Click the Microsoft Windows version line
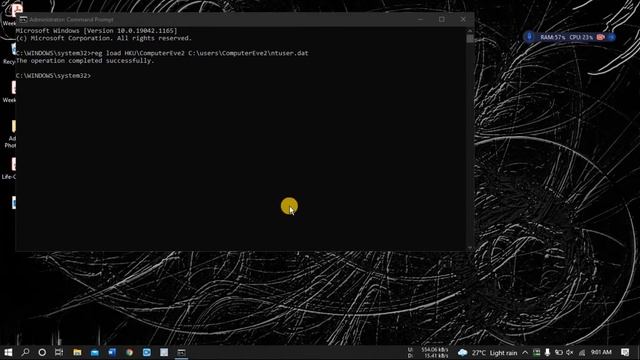640x360 pixels. (97, 31)
